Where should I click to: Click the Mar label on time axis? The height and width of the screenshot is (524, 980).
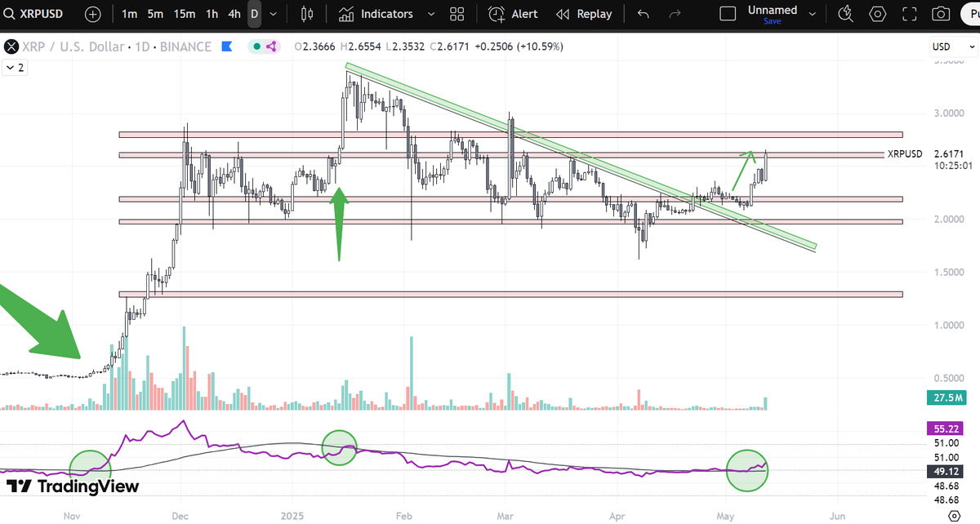(x=506, y=517)
